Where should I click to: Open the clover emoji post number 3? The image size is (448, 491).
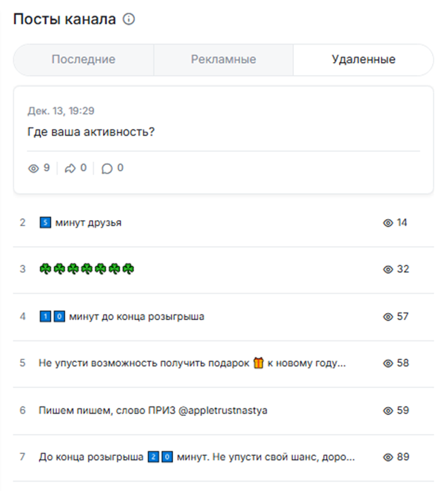pyautogui.click(x=87, y=269)
